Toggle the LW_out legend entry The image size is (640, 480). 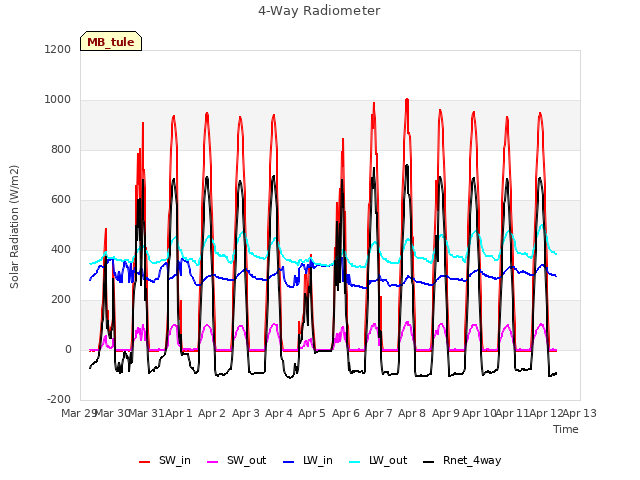point(378,460)
